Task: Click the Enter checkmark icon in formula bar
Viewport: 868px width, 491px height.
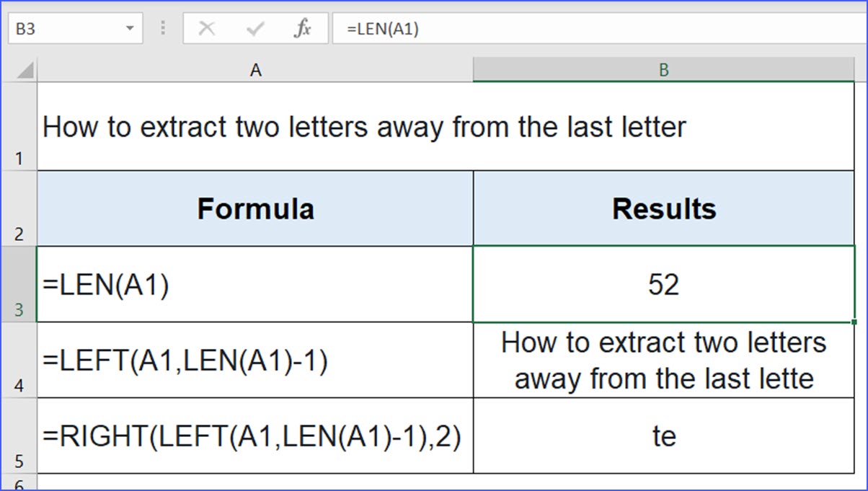Action: (255, 29)
